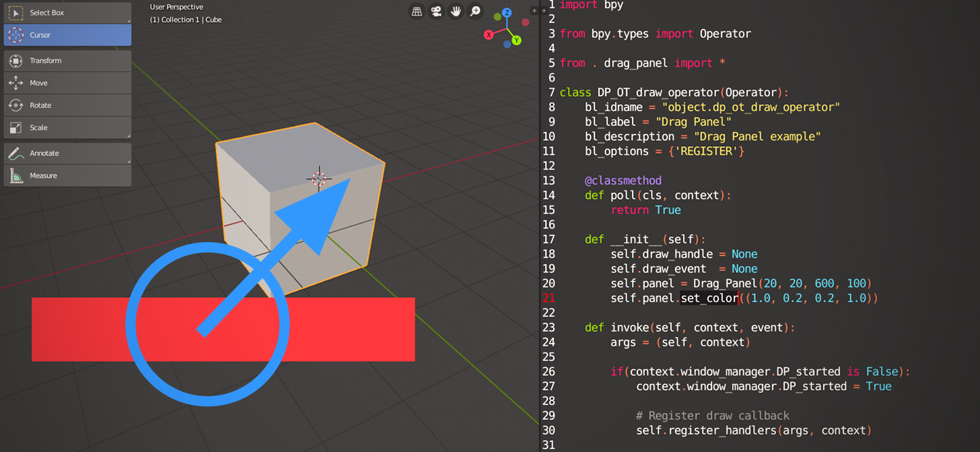980x452 pixels.
Task: Click the hand Pan icon above the gizmo
Action: click(455, 11)
